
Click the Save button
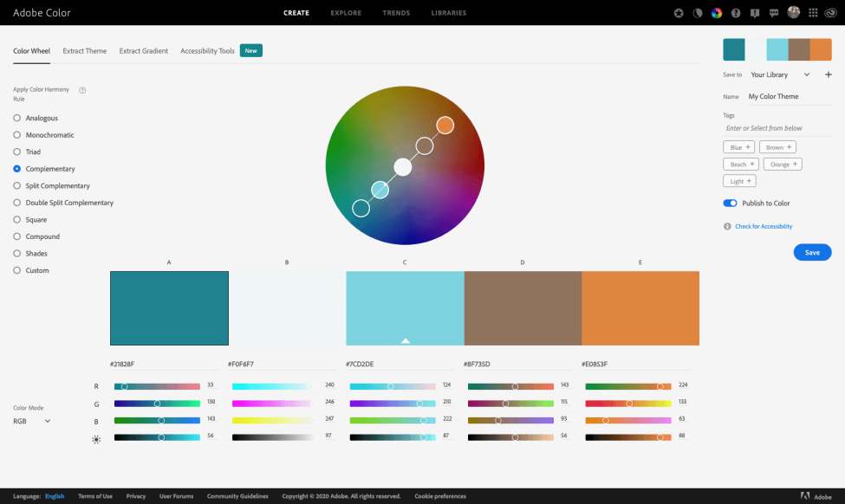(812, 253)
